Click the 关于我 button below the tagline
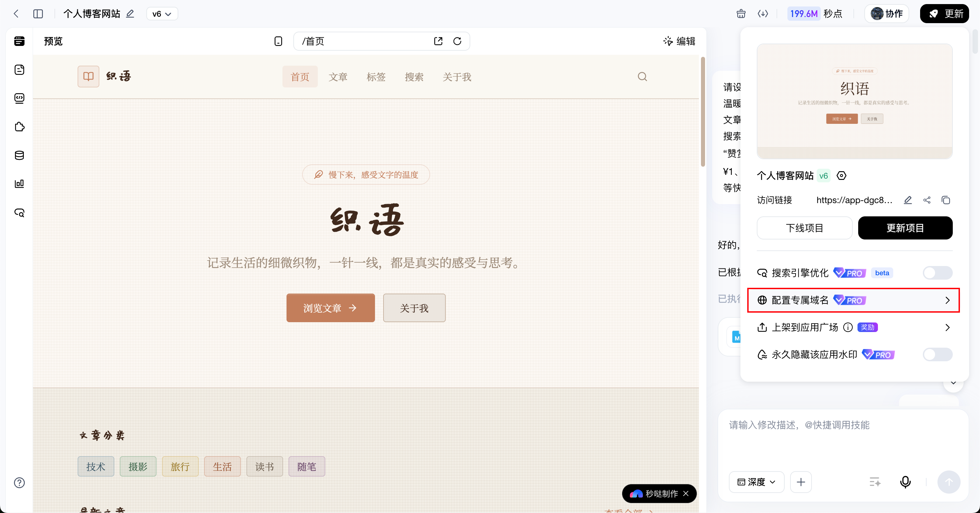Screen dimensions: 980x513 tap(414, 308)
